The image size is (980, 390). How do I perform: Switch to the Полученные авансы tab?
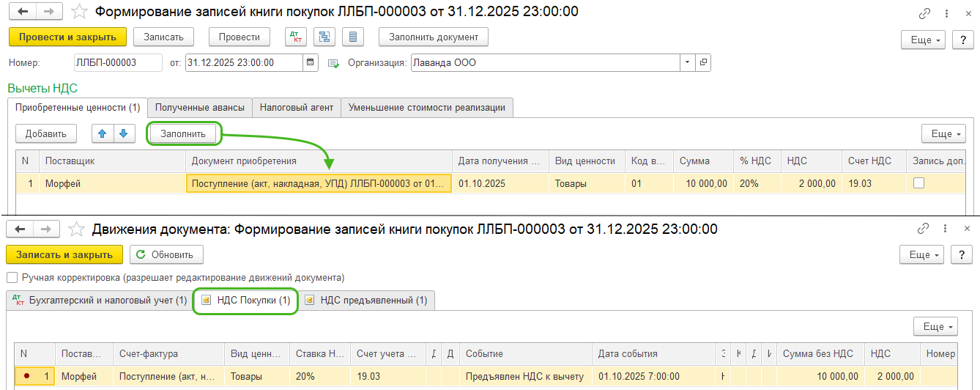tap(199, 107)
